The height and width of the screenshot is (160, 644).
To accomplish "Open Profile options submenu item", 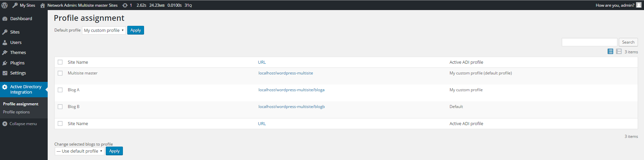I will pyautogui.click(x=16, y=112).
